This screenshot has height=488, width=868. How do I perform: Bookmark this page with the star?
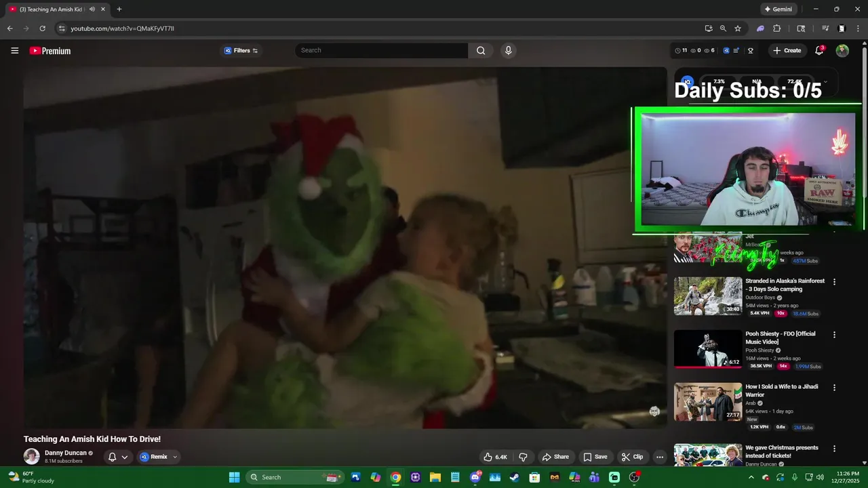(738, 28)
